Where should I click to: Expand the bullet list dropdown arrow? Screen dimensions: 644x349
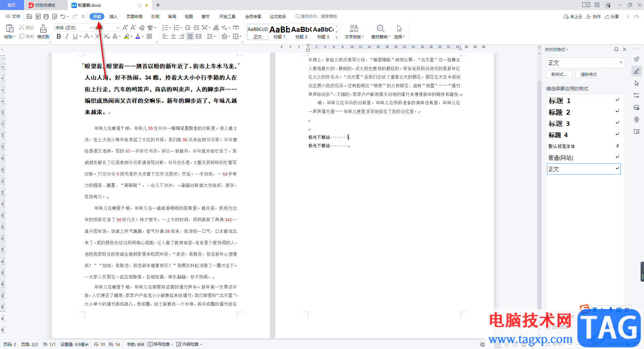click(x=170, y=28)
